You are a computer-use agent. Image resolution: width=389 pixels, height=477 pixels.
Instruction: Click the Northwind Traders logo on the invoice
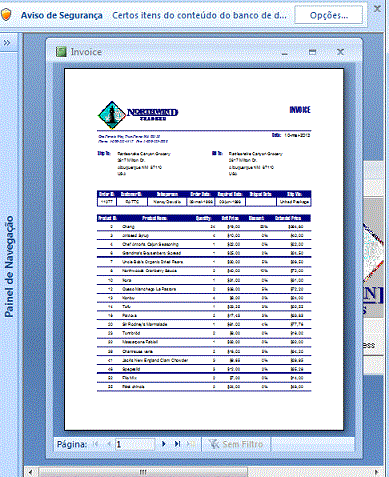138,115
